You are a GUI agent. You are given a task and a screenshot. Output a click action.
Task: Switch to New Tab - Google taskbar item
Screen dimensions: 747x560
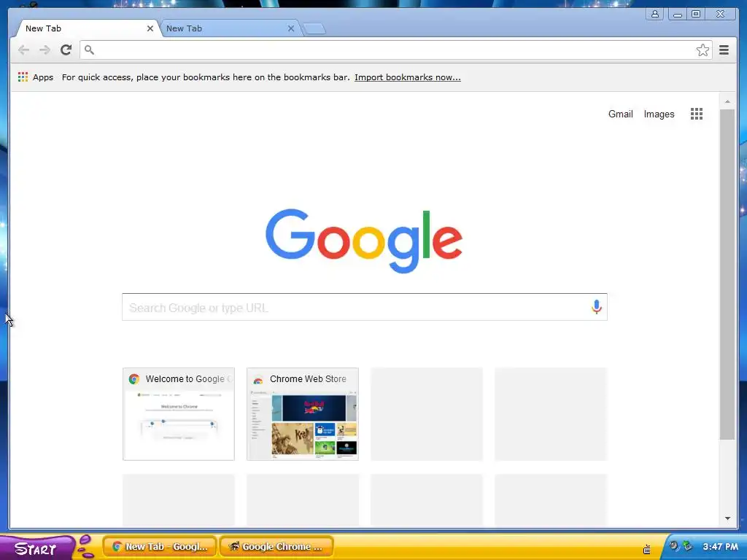coord(160,547)
